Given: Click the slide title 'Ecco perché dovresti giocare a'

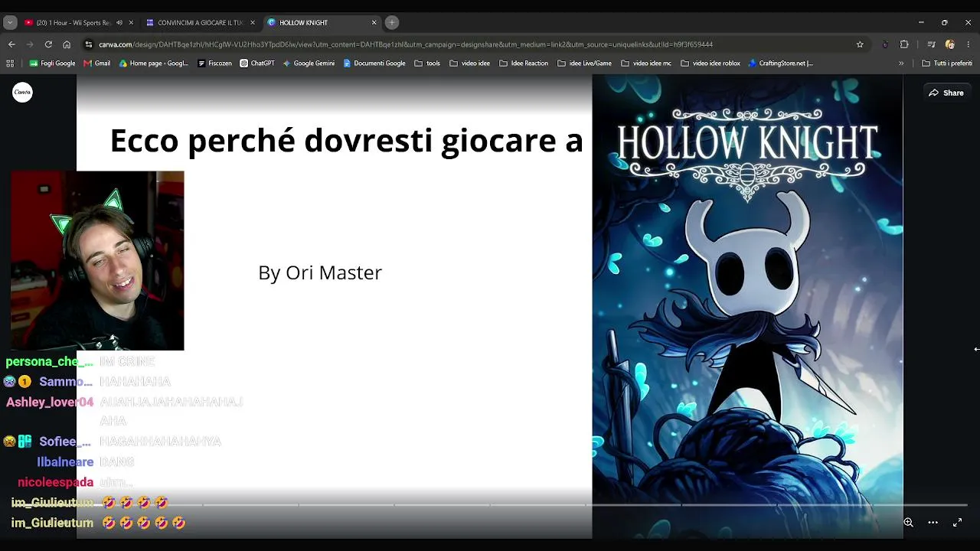Looking at the screenshot, I should coord(346,141).
